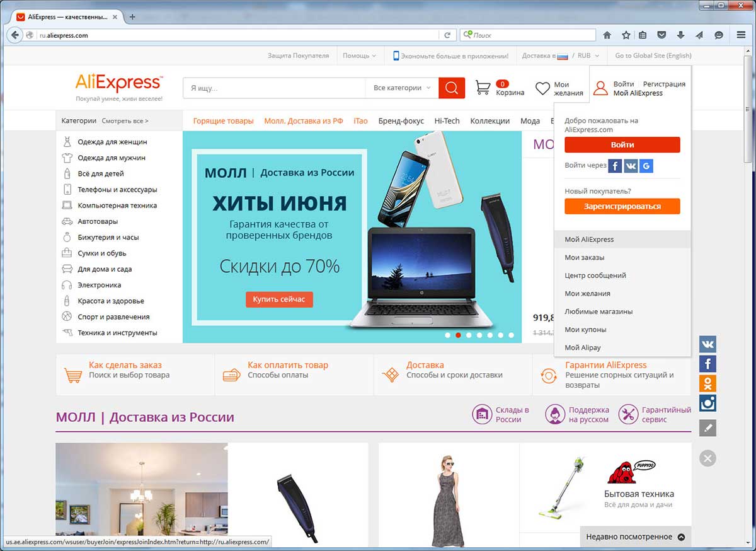Screen dimensions: 756x551
Task: Bookmark this page with star icon
Action: pos(626,35)
